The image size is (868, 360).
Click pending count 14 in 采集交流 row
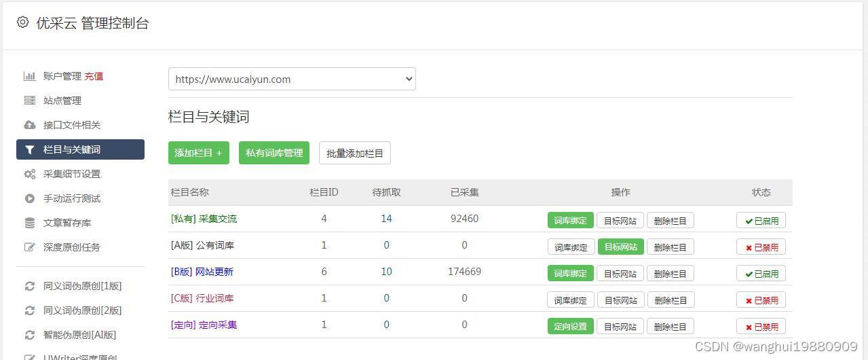click(x=386, y=219)
